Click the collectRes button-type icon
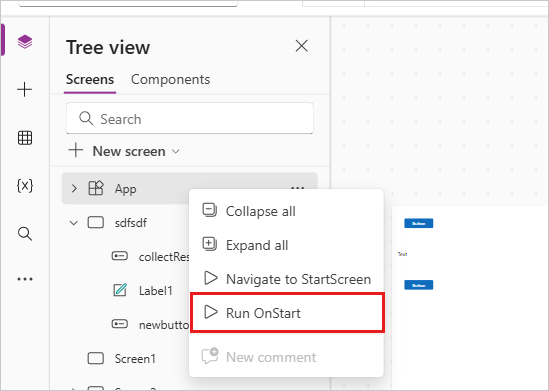 pos(120,256)
